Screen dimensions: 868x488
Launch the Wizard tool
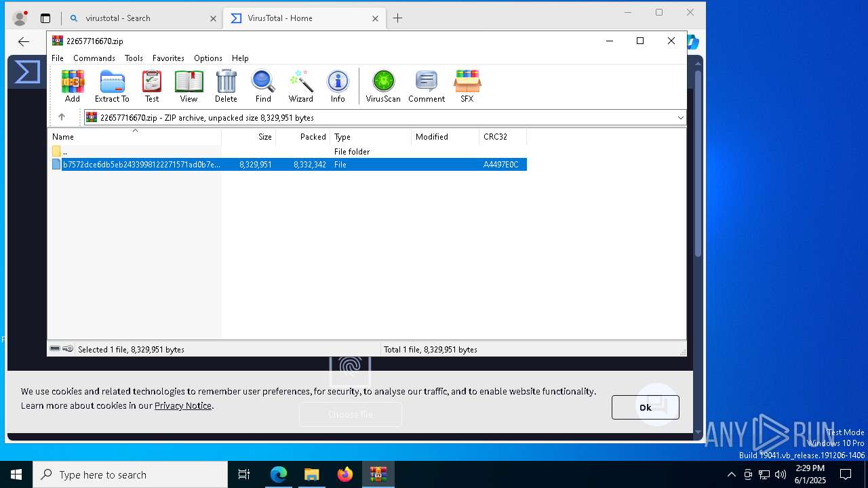[x=300, y=86]
